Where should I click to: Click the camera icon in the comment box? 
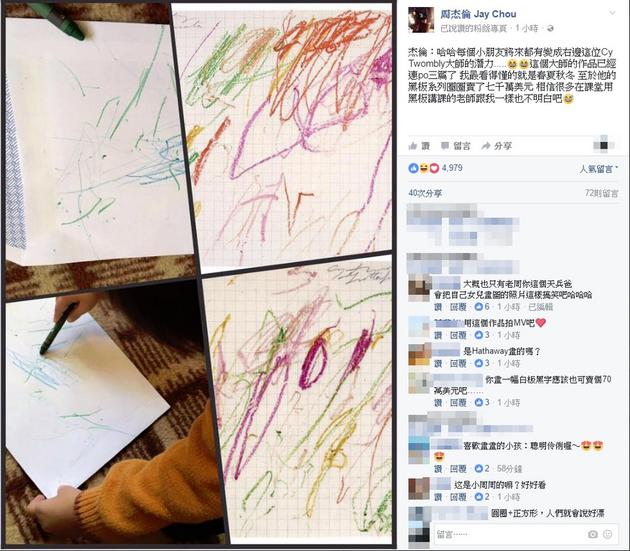pos(593,534)
